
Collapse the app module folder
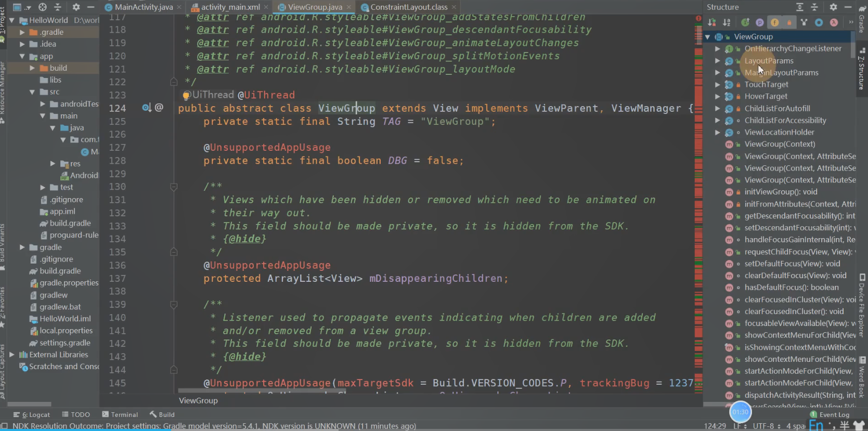[22, 56]
